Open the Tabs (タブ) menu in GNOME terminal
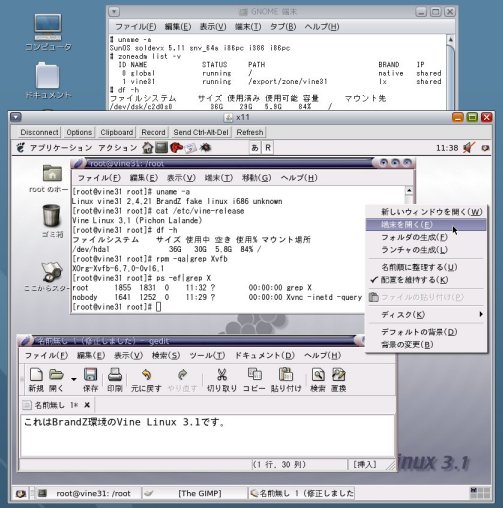 tap(283, 26)
